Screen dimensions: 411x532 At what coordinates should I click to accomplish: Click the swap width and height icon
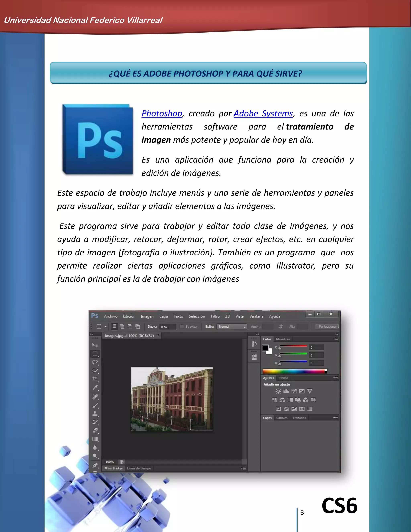(281, 326)
